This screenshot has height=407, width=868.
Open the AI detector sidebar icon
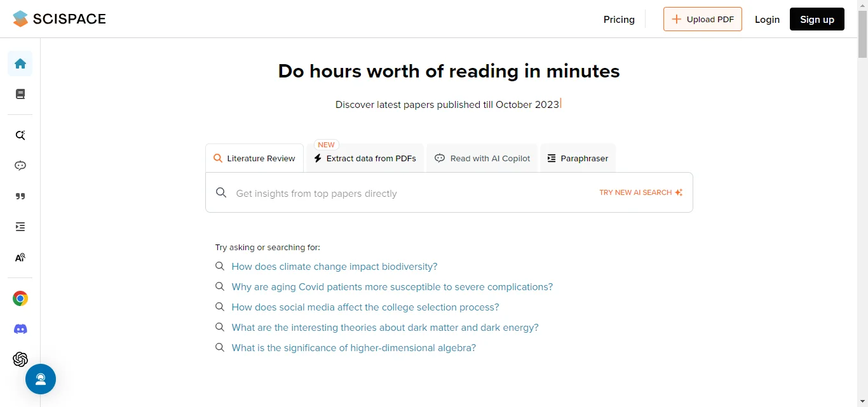pos(20,257)
